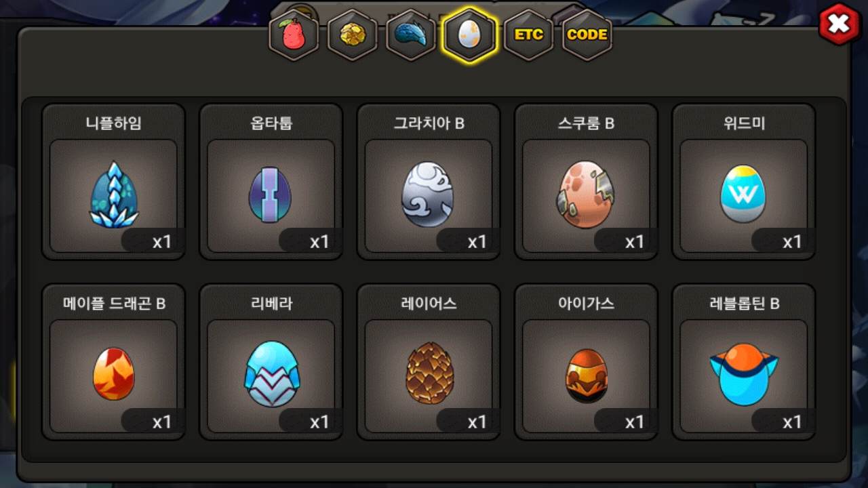This screenshot has width=868, height=488.
Task: Open the blue feather tab
Action: pyautogui.click(x=411, y=35)
